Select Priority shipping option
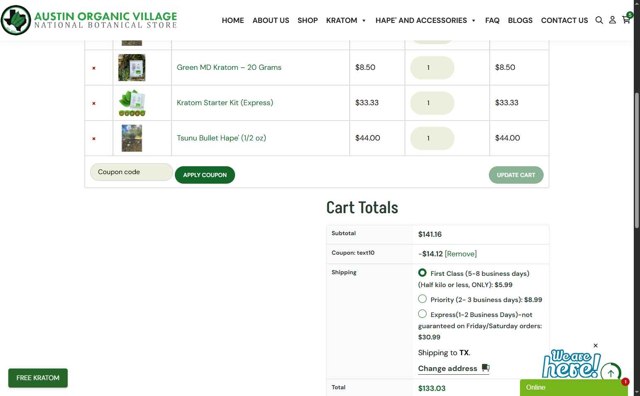 (422, 299)
